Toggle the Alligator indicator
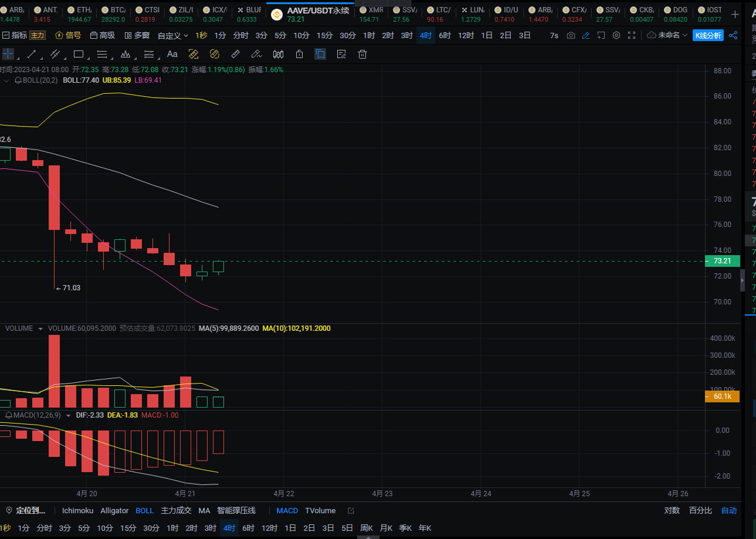The height and width of the screenshot is (539, 756). coord(114,510)
